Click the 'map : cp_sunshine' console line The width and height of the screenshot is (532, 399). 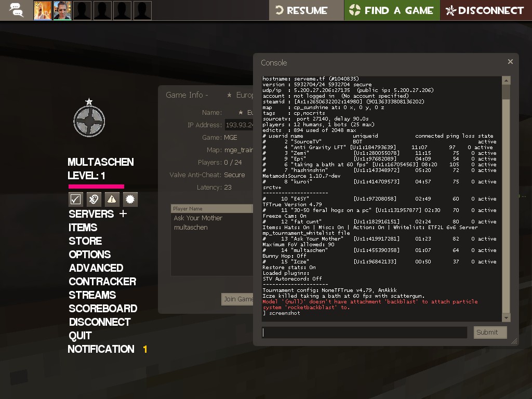323,107
